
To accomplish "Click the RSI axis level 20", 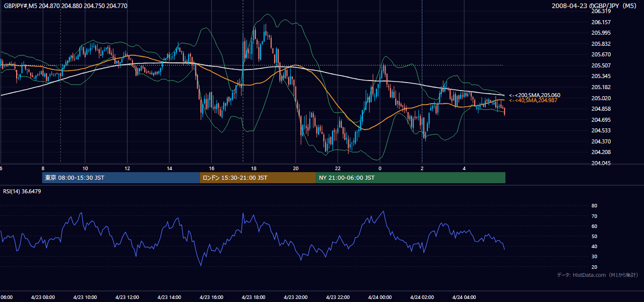I will point(594,267).
